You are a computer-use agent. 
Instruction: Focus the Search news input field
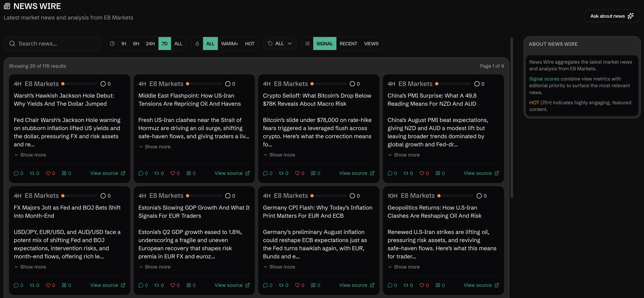pos(52,44)
